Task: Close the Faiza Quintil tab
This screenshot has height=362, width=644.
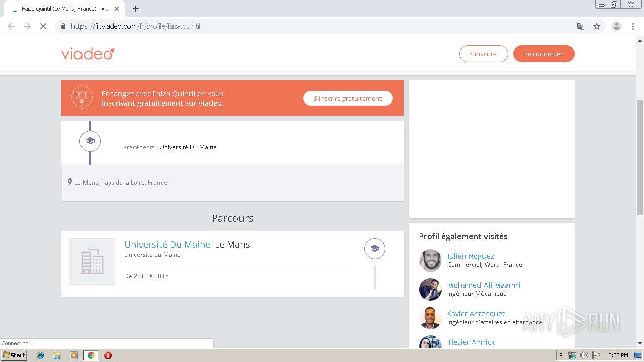Action: coord(117,9)
